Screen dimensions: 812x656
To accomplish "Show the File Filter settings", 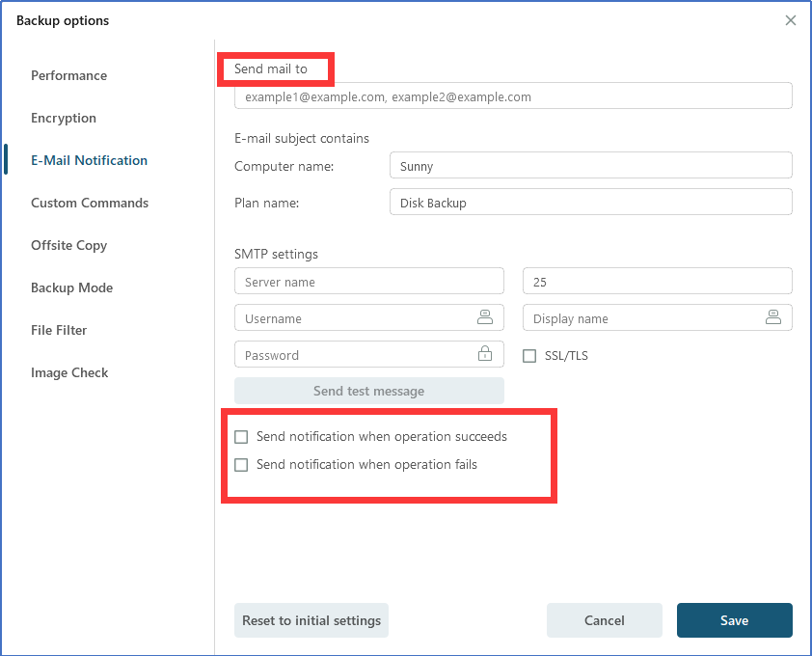I will 59,330.
